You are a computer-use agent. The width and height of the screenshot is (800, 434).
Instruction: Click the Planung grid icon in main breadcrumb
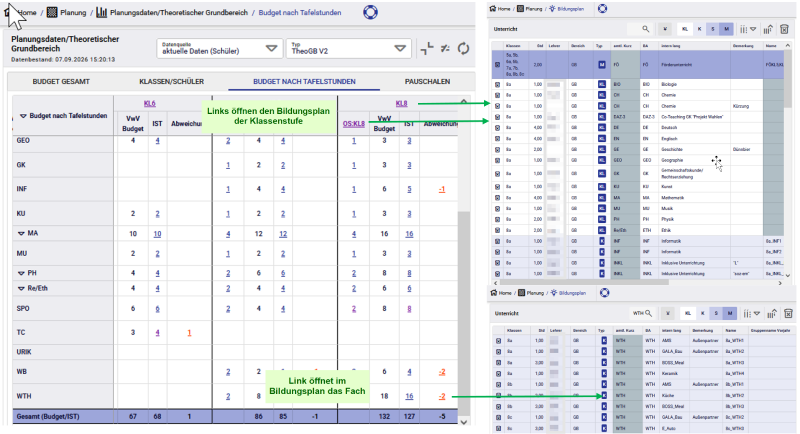click(52, 12)
